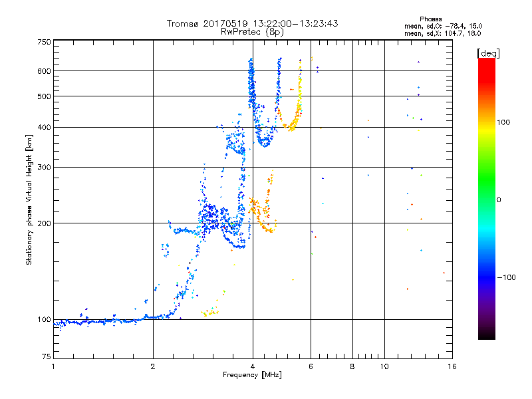
Task: Click the phase colorbar
Action: click(x=487, y=198)
